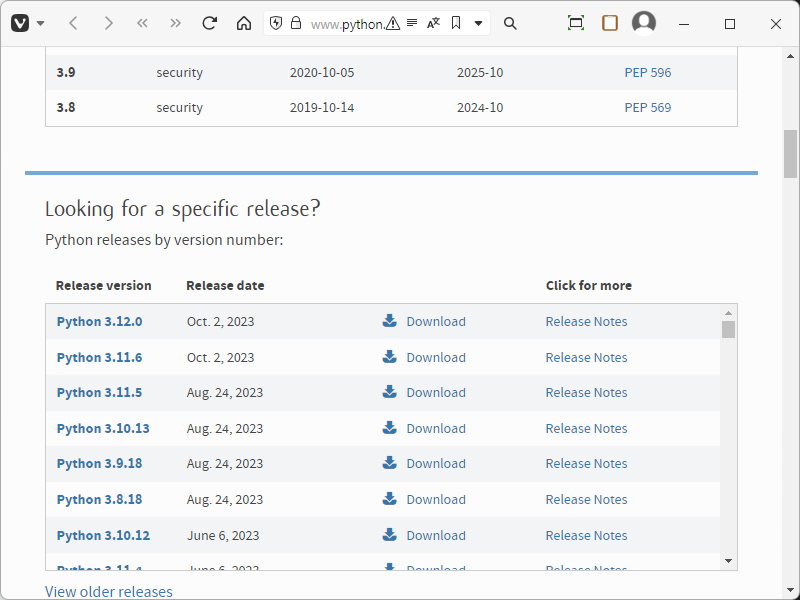View Release Notes for Python 3.11.5
800x600 pixels.
tap(587, 393)
